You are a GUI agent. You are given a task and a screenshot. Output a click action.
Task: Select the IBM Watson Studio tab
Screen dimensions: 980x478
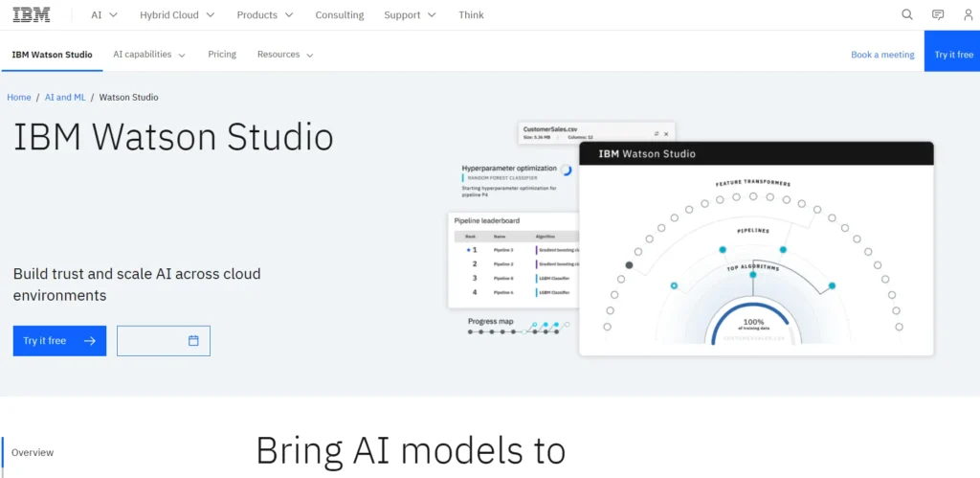52,55
